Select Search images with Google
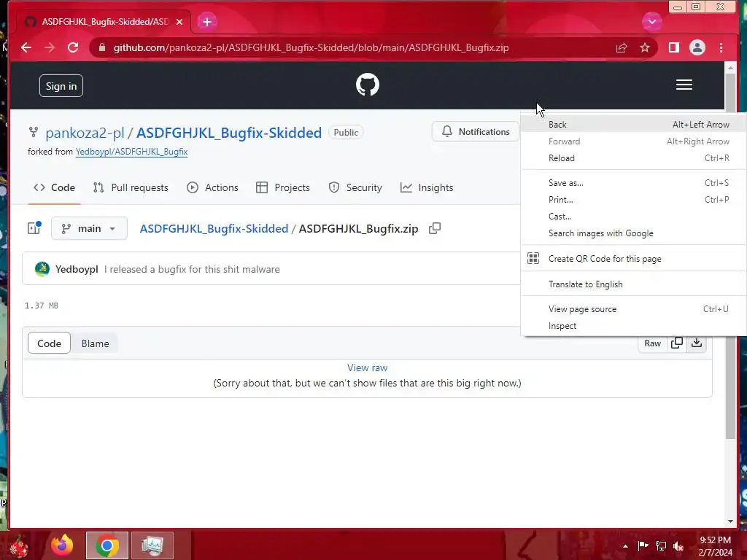The width and height of the screenshot is (747, 560). pyautogui.click(x=634, y=233)
